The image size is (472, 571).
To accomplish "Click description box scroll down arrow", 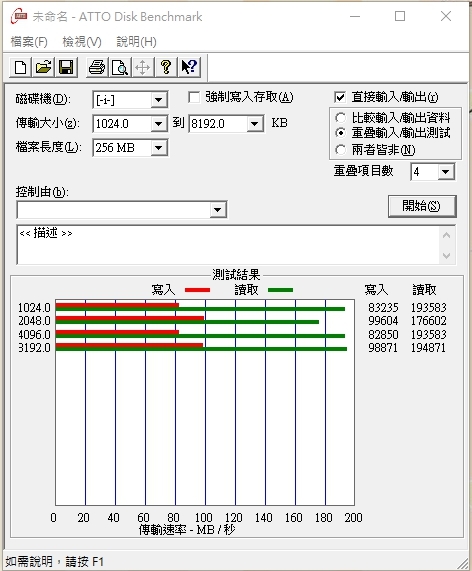I will pyautogui.click(x=447, y=256).
